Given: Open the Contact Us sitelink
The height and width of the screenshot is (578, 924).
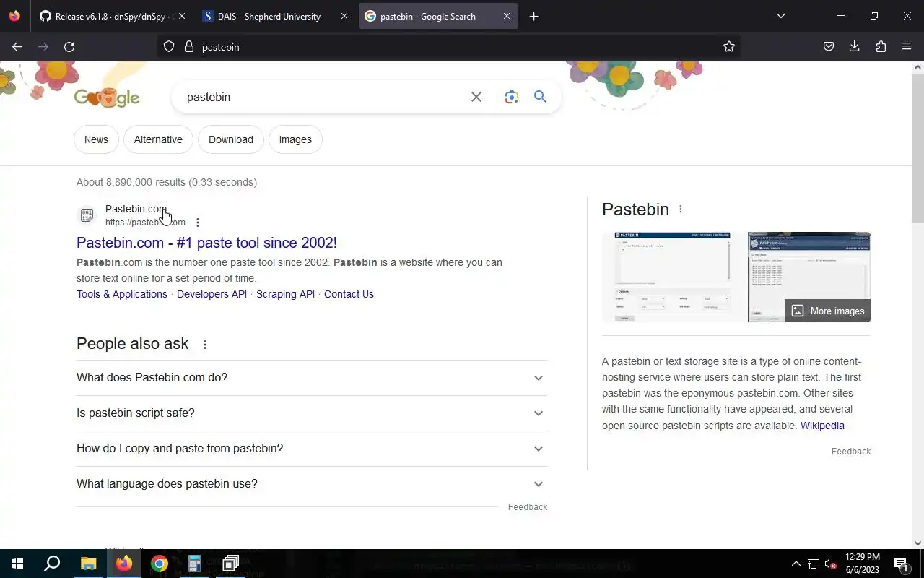Looking at the screenshot, I should 349,294.
